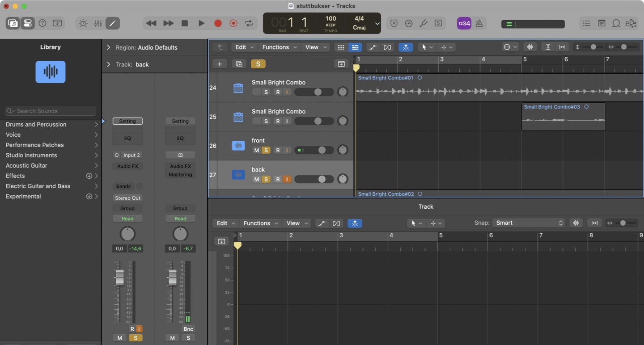Image resolution: width=644 pixels, height=345 pixels.
Task: Disable input monitoring on back track
Action: [x=287, y=179]
